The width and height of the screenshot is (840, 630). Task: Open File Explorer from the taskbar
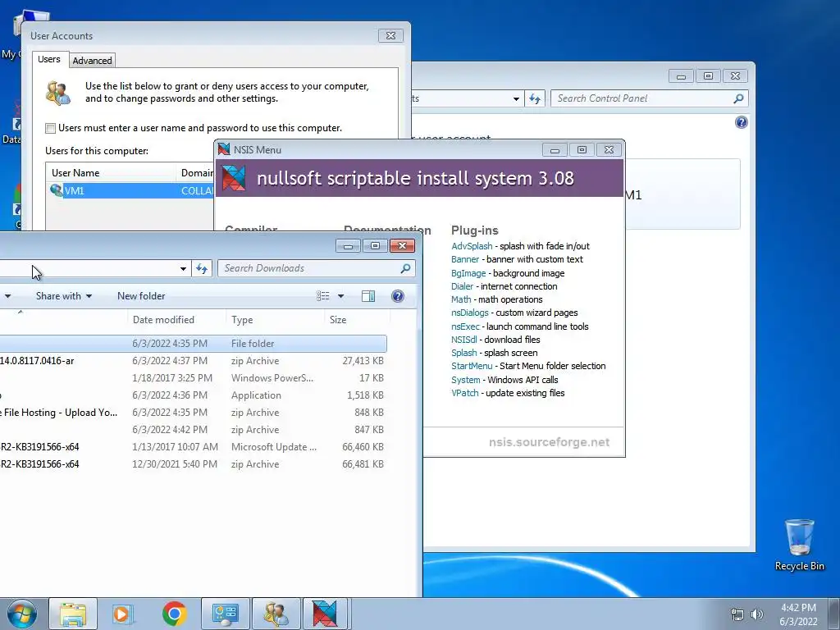coord(73,614)
